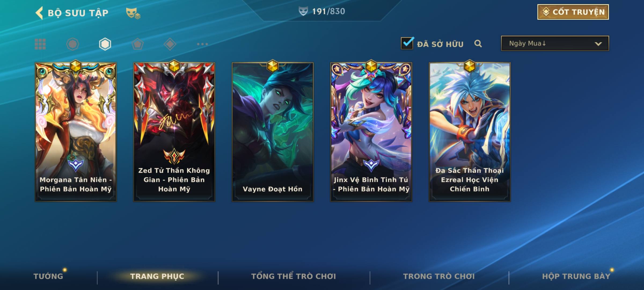The image size is (644, 290).
Task: Open the three-dots more filters icon
Action: (x=202, y=44)
